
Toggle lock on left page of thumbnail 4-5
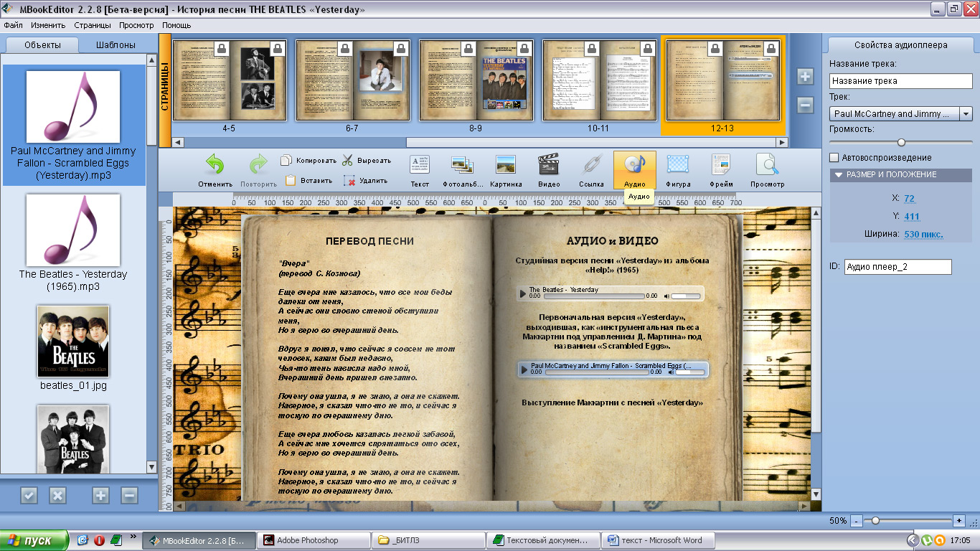click(222, 49)
